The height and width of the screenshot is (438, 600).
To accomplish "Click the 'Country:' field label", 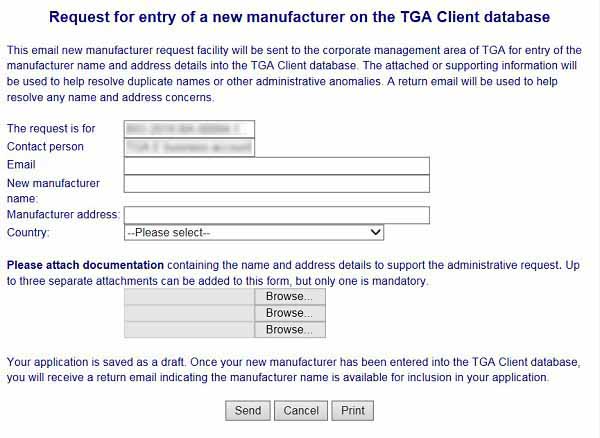I will click(x=27, y=232).
